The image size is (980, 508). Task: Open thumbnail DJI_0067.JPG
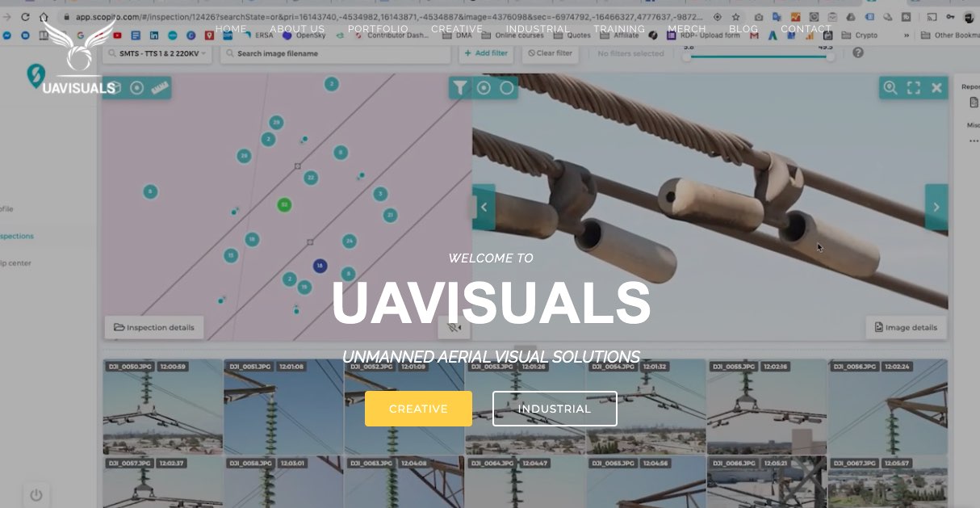(x=888, y=481)
